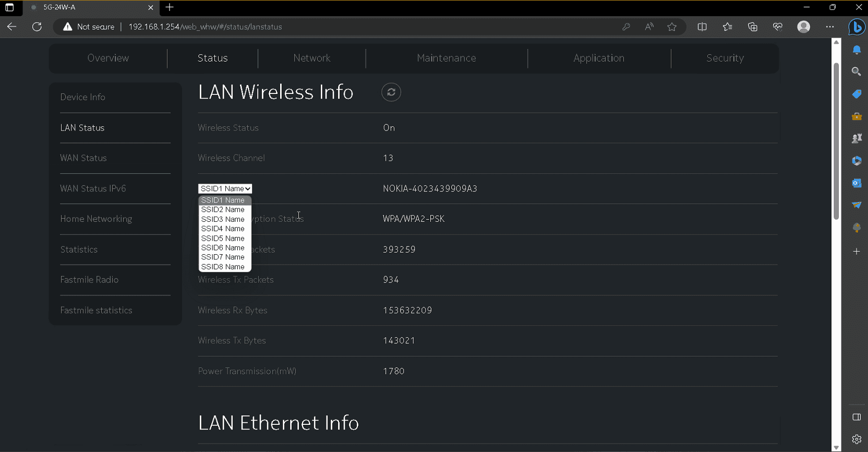
Task: Choose SSID2 Name from the list
Action: tap(223, 210)
